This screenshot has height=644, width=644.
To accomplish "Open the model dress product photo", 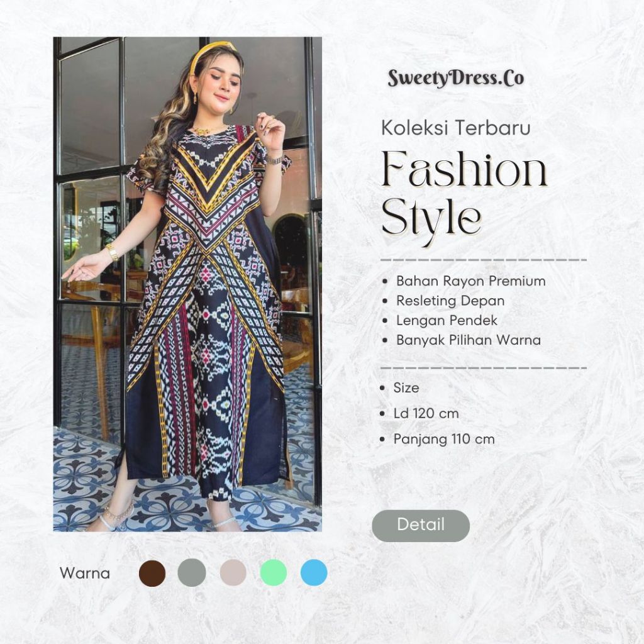I will coord(187,284).
